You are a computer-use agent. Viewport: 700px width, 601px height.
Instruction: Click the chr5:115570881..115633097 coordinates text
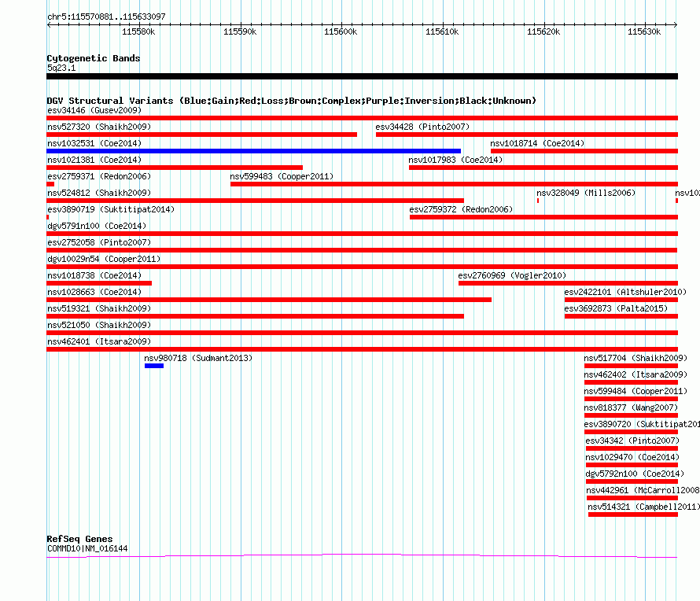pyautogui.click(x=106, y=17)
